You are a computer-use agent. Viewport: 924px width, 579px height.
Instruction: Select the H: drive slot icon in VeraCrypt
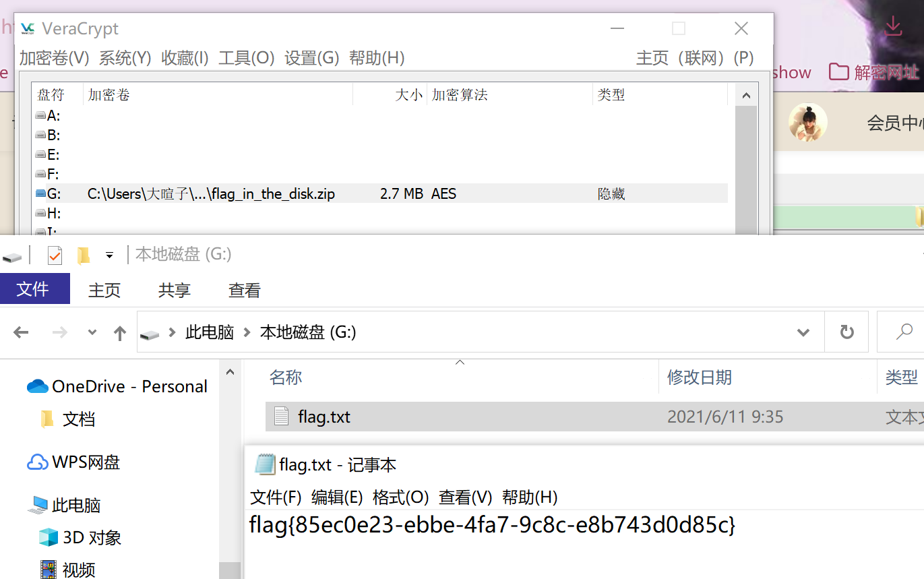[x=40, y=214]
